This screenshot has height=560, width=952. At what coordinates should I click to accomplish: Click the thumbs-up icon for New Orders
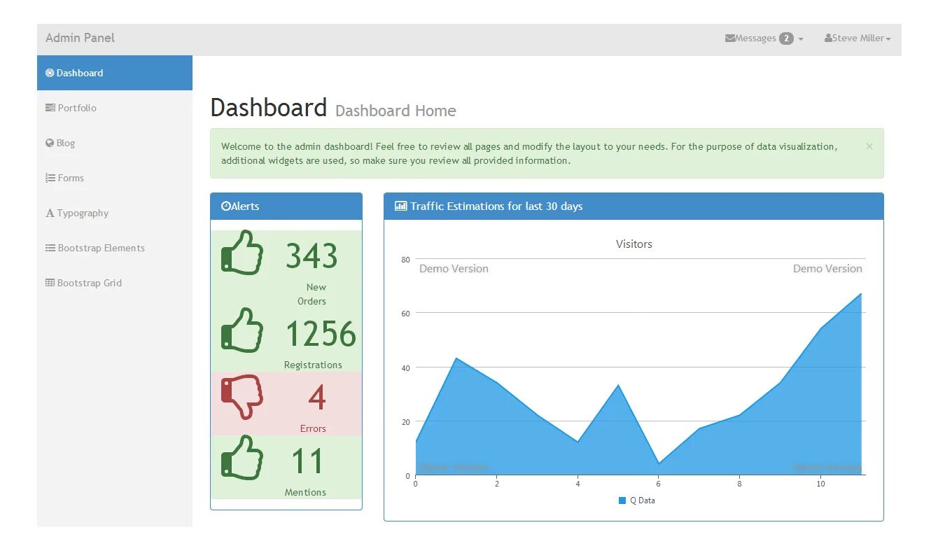click(242, 253)
